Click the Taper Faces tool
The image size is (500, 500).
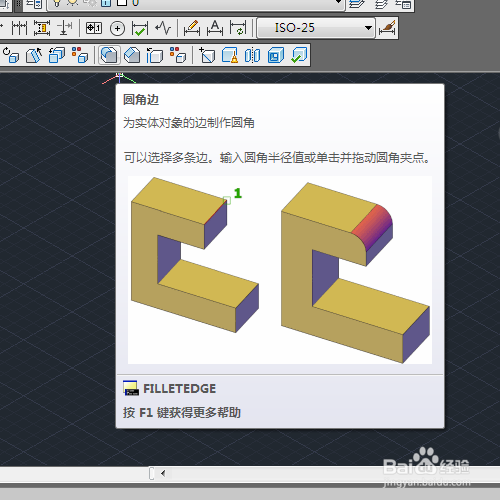34,55
